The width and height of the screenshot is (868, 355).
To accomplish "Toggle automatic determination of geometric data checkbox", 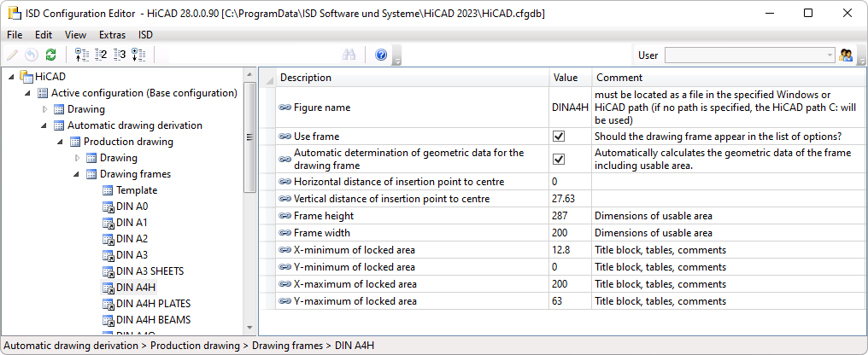I will point(559,159).
